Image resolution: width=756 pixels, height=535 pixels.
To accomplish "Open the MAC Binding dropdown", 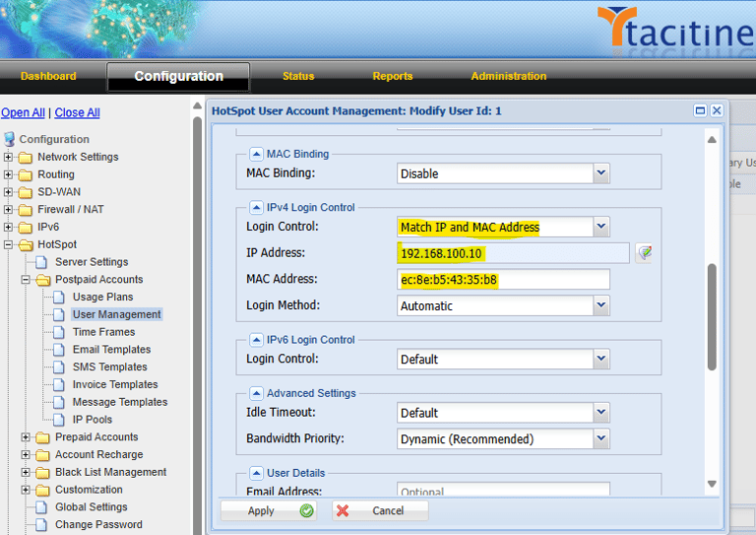I will coord(600,173).
